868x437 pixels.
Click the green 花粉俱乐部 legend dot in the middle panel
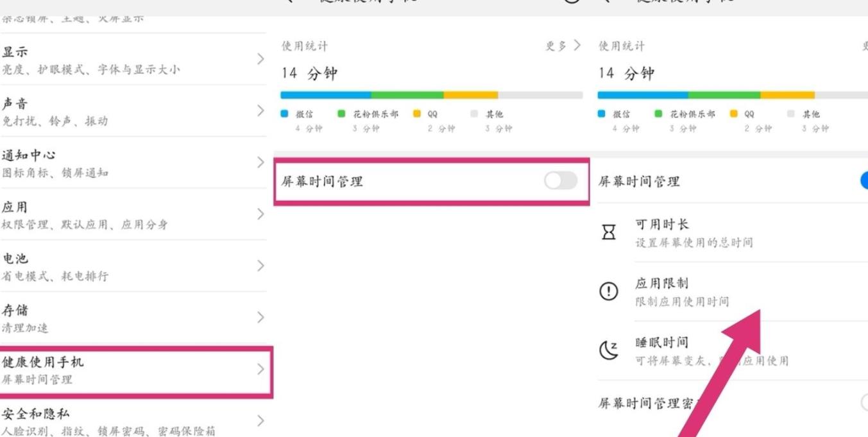point(341,115)
